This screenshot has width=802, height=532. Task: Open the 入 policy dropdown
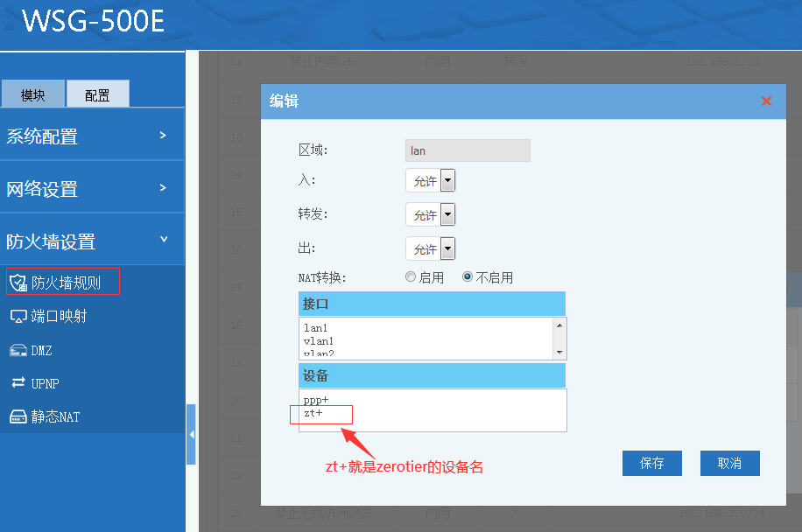pyautogui.click(x=447, y=181)
